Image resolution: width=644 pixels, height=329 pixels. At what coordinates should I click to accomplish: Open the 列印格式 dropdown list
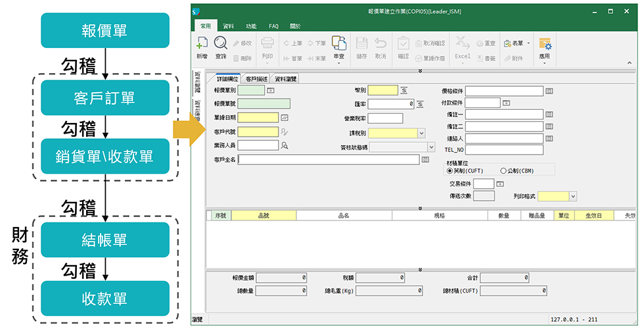(x=573, y=196)
